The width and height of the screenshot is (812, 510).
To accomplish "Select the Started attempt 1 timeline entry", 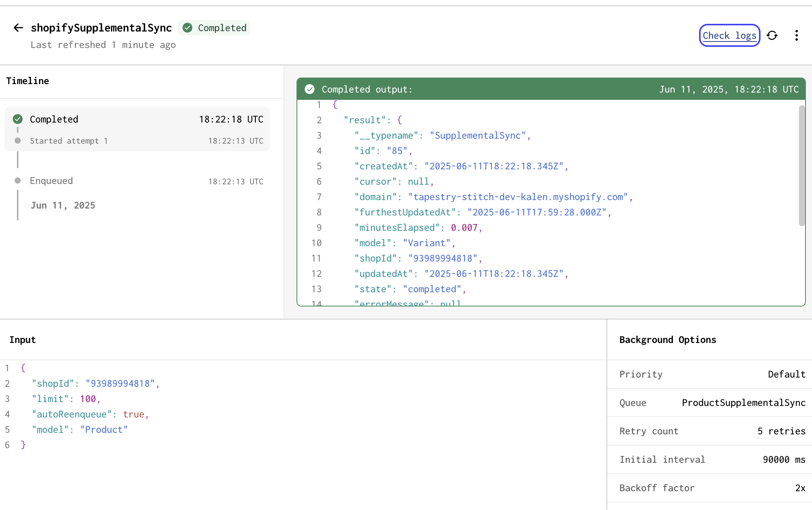I will pyautogui.click(x=137, y=141).
